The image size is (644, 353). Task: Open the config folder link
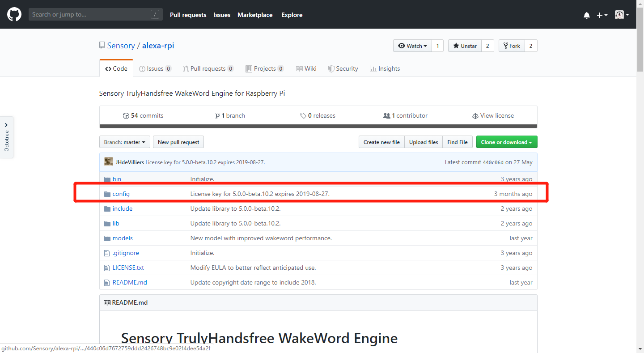click(x=121, y=193)
